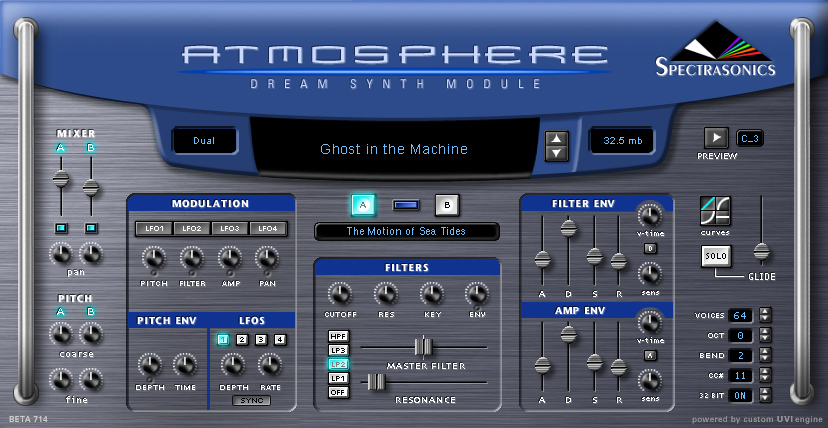The image size is (828, 428).
Task: Click the Modulation PITCH knob
Action: pos(154,258)
